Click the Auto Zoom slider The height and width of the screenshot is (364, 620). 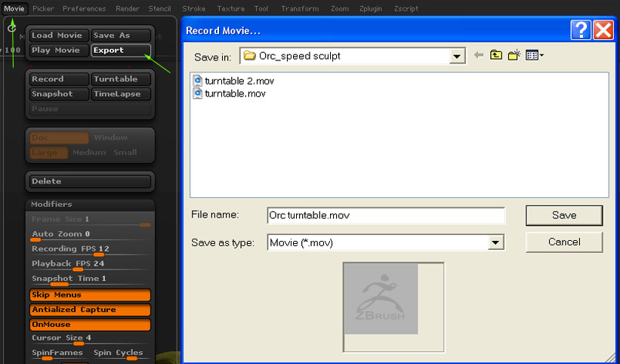pyautogui.click(x=90, y=235)
